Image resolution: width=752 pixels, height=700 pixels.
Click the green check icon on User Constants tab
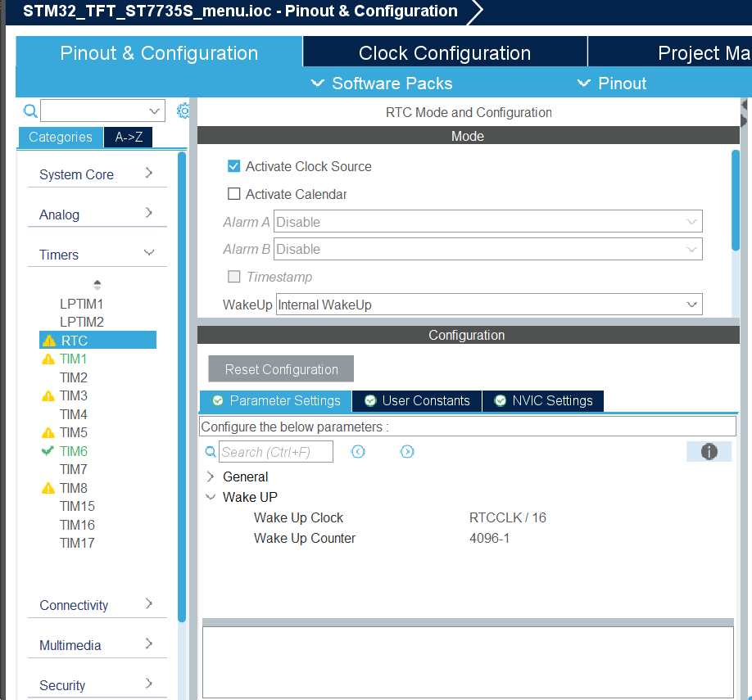tap(370, 400)
